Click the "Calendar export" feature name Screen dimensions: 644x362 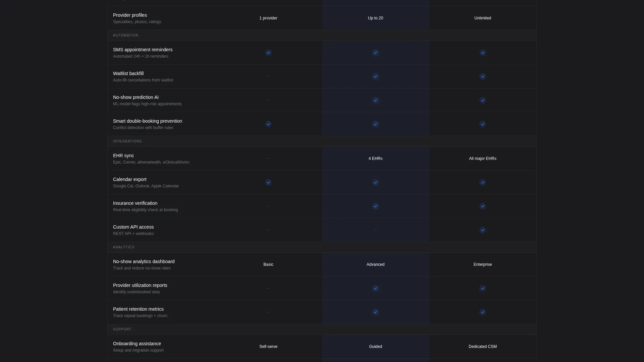pos(129,179)
